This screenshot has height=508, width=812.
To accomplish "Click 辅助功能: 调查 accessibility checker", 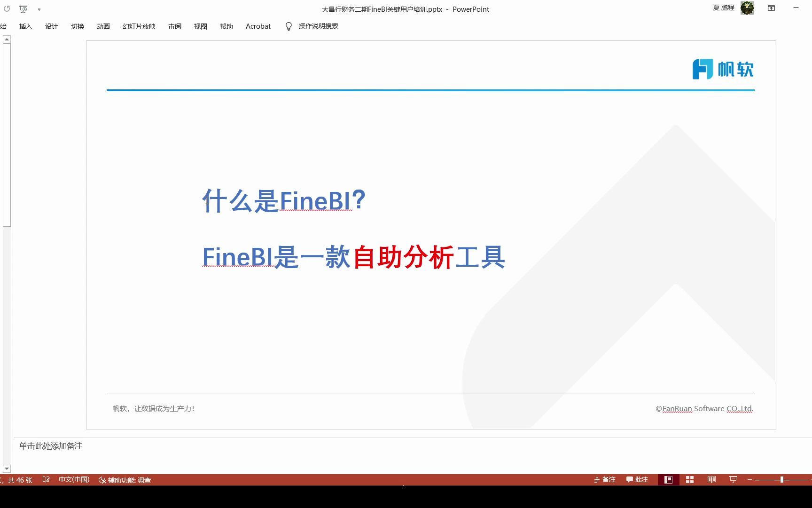I will tap(125, 480).
